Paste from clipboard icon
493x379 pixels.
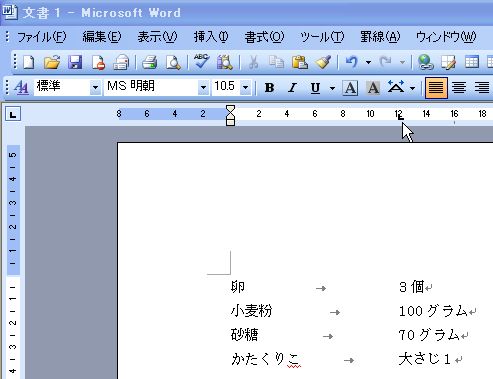[300, 62]
